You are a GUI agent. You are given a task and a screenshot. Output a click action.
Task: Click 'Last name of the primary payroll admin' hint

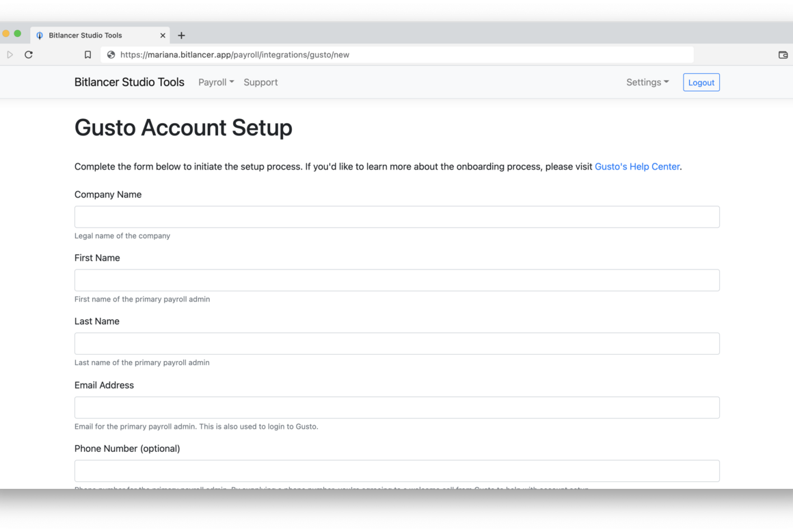(x=142, y=362)
